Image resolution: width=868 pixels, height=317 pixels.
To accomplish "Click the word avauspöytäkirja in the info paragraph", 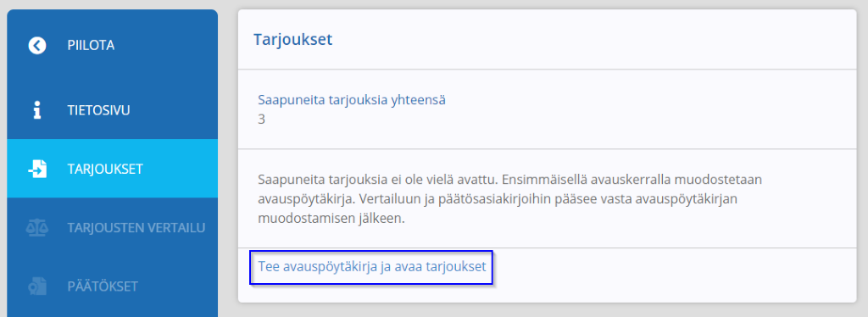I will (x=294, y=198).
